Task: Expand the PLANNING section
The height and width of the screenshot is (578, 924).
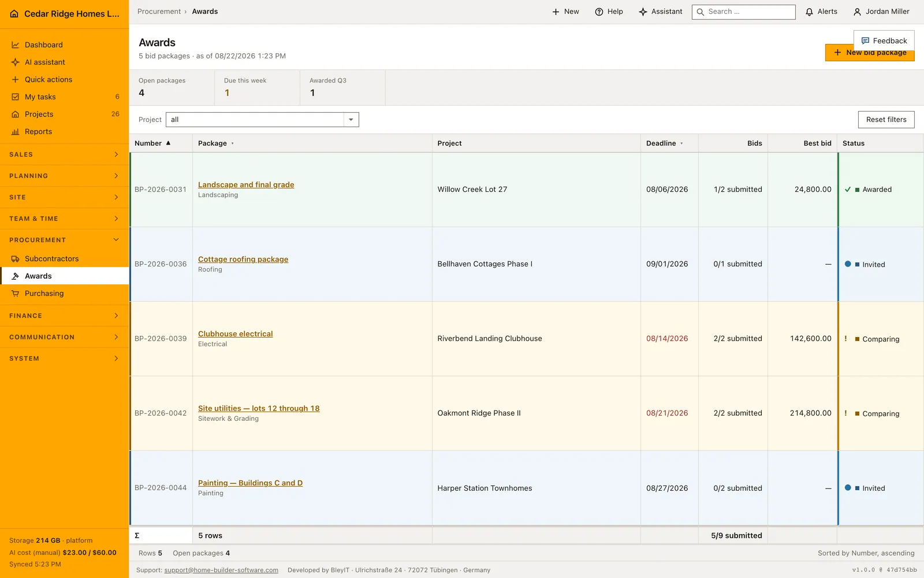Action: pyautogui.click(x=64, y=176)
